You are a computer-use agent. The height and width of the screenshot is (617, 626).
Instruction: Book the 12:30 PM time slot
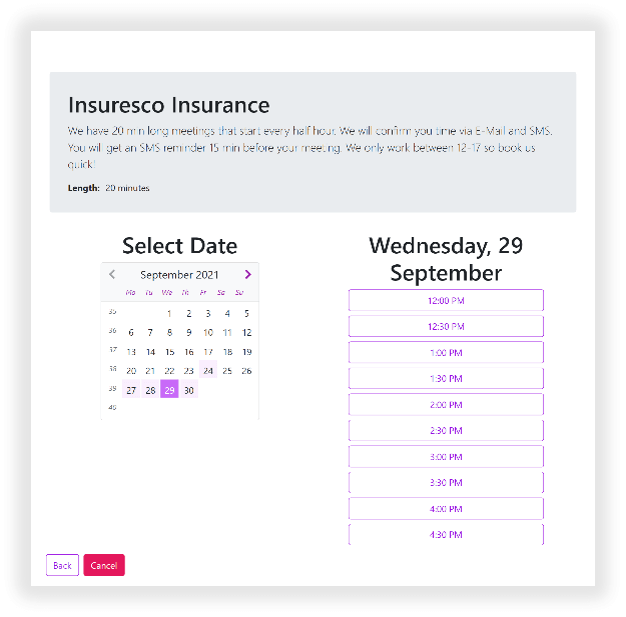(x=445, y=326)
